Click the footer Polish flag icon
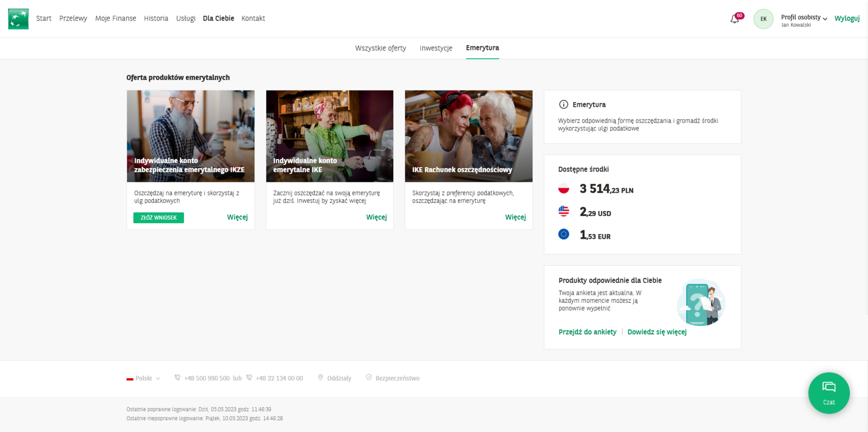This screenshot has width=868, height=432. click(130, 379)
